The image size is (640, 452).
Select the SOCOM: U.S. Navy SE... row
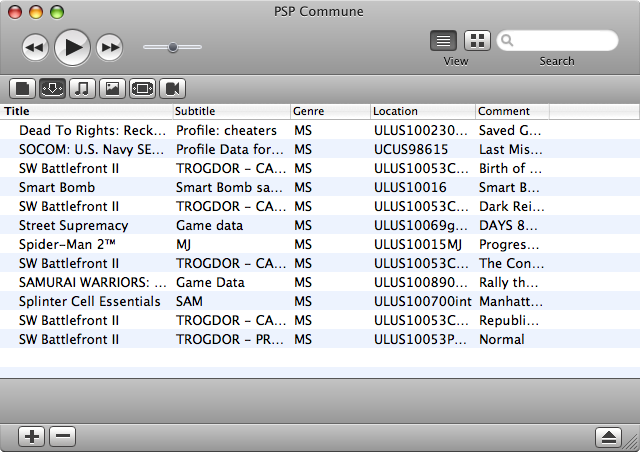[320, 149]
